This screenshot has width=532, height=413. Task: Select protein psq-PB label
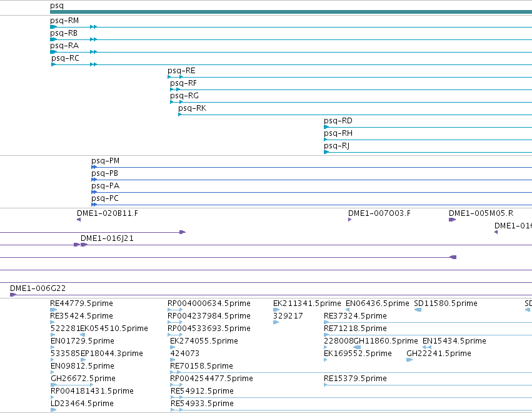pos(105,173)
